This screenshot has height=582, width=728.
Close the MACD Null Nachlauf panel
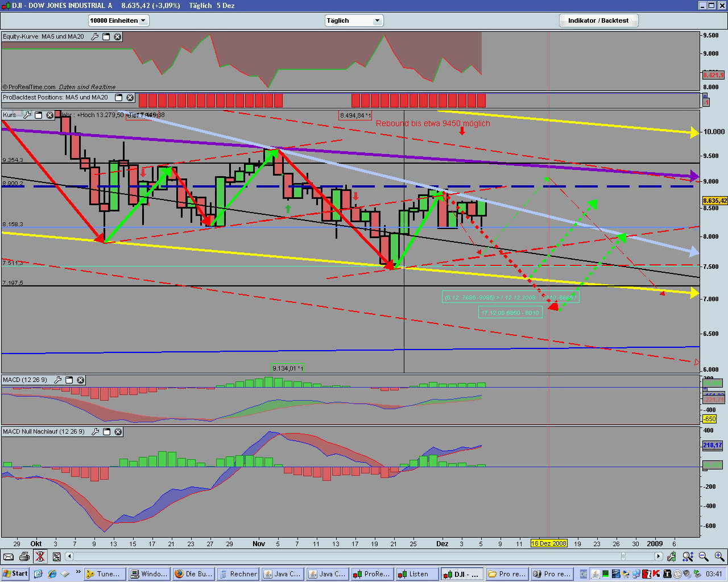click(118, 431)
